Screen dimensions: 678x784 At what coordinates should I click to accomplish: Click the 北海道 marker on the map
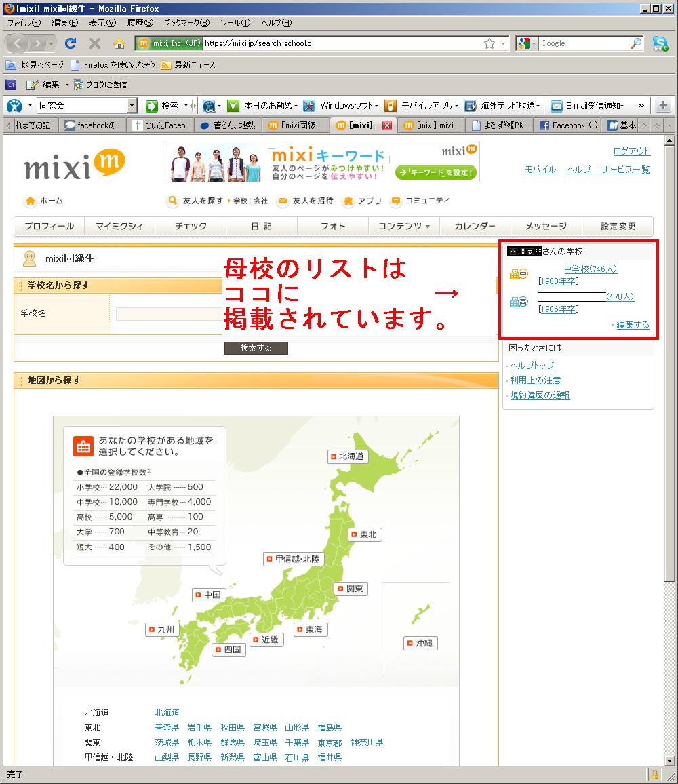pyautogui.click(x=348, y=456)
